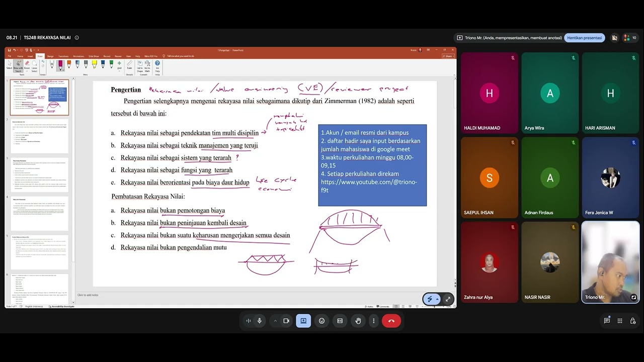Select the magenta pen in Pens gallery

60,65
